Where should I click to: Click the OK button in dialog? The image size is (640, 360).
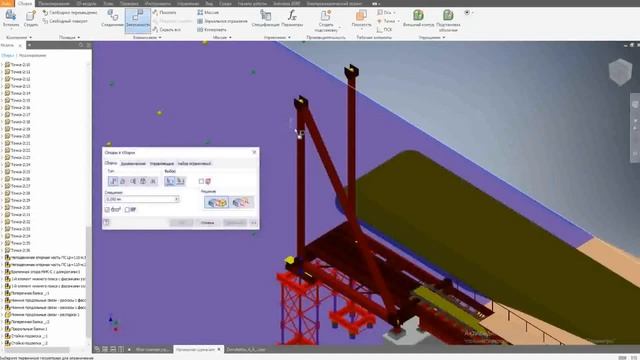182,222
